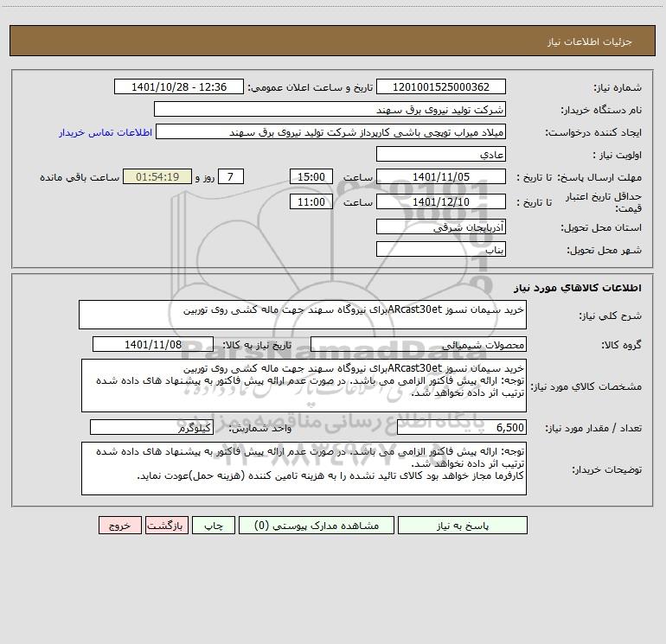Screen dimensions: 666x644
Task: Click the مشخصات کالای مورد نیاز text box
Action: tap(304, 386)
